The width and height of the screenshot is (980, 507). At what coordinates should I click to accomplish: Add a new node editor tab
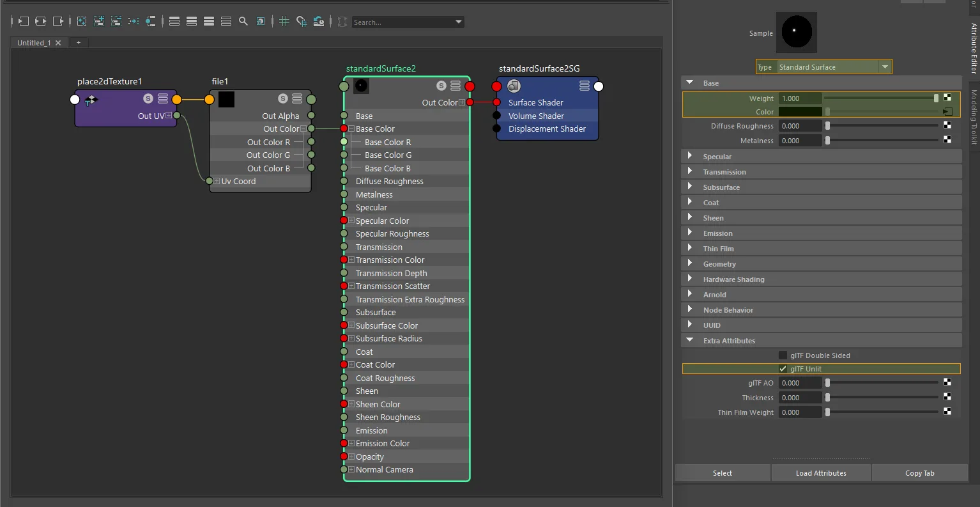pyautogui.click(x=79, y=42)
